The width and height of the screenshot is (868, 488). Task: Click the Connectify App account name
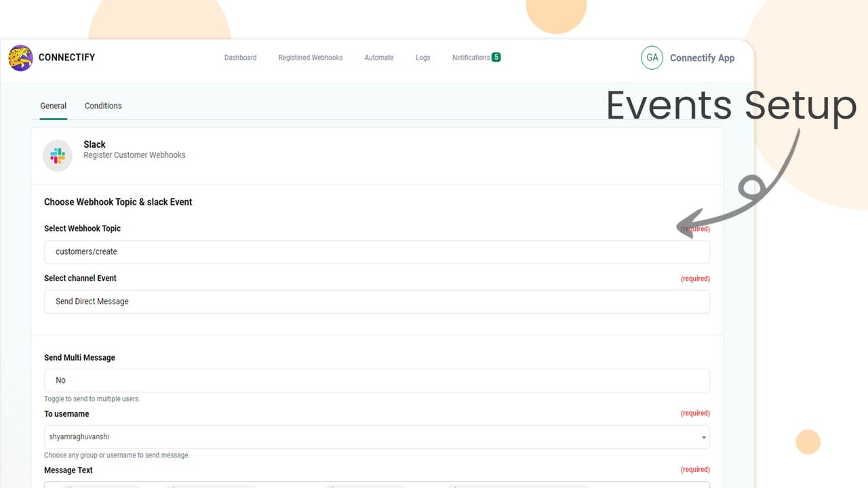(x=702, y=58)
